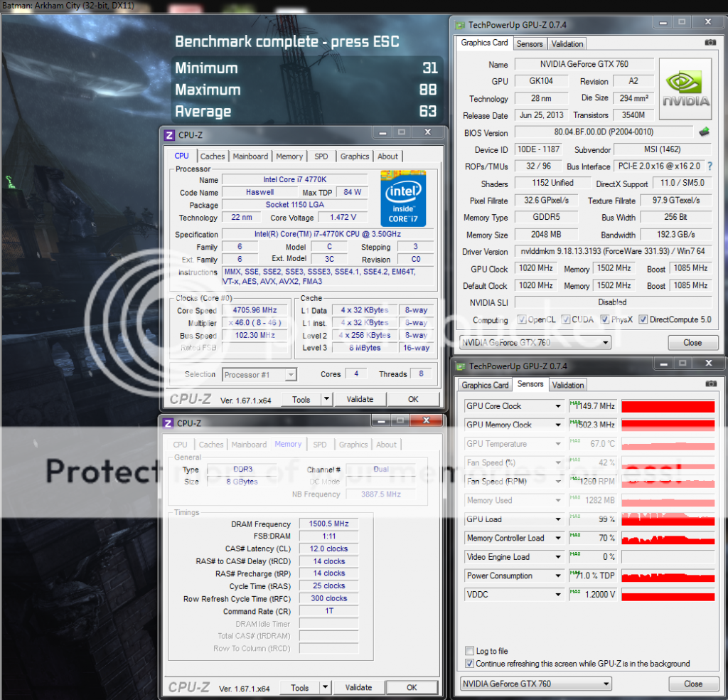Click the BIOS save chip icon
The width and height of the screenshot is (728, 700).
(704, 132)
